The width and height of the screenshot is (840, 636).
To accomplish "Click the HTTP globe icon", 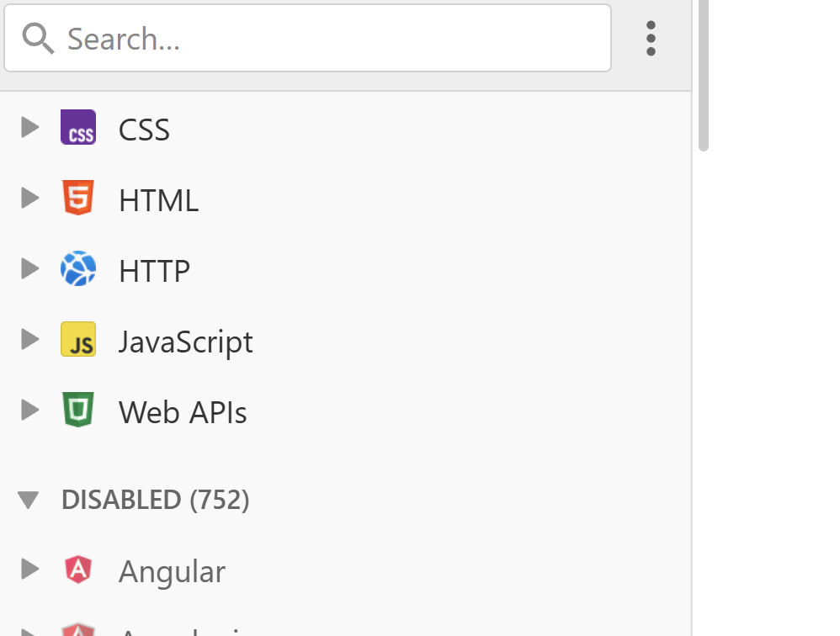I will tap(78, 268).
